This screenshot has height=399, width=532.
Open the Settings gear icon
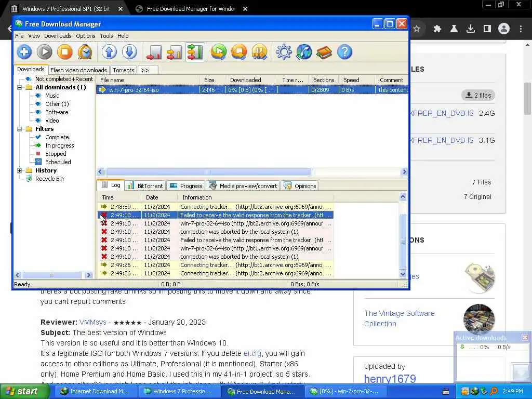click(x=284, y=52)
